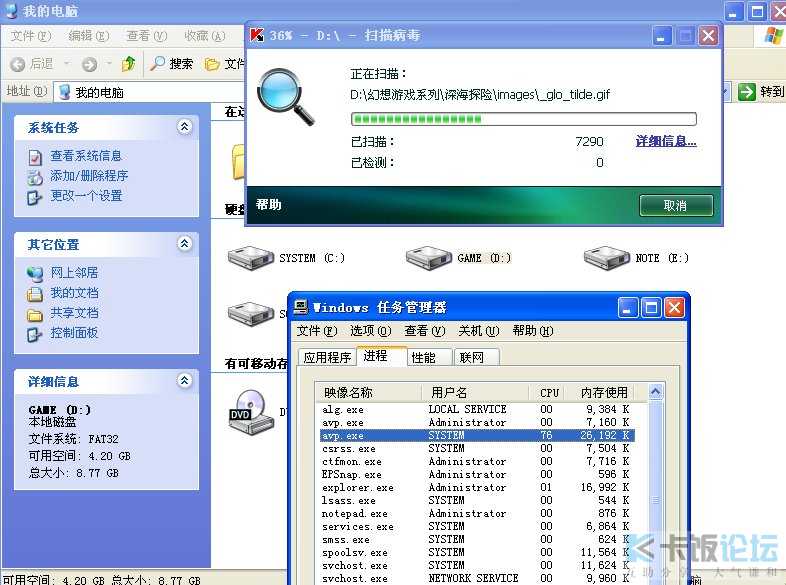
Task: Select the alg.exe process row
Action: (476, 410)
